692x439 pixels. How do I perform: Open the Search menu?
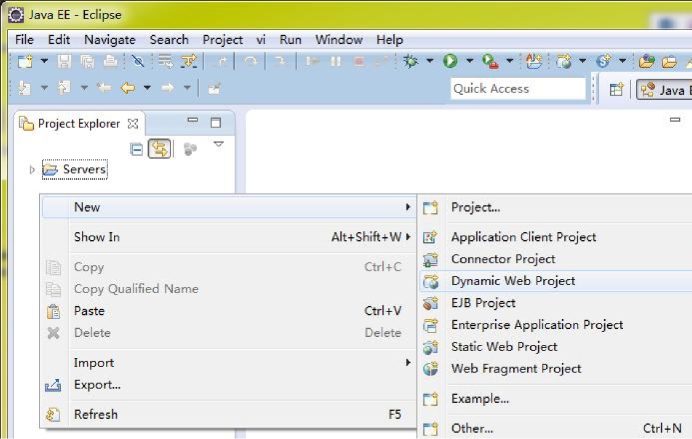pyautogui.click(x=169, y=40)
